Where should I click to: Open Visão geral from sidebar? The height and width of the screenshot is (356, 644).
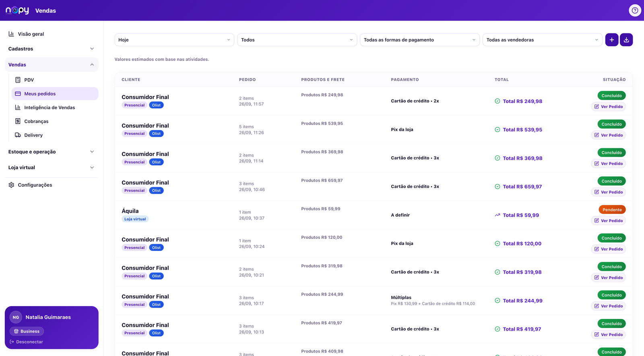52,34
